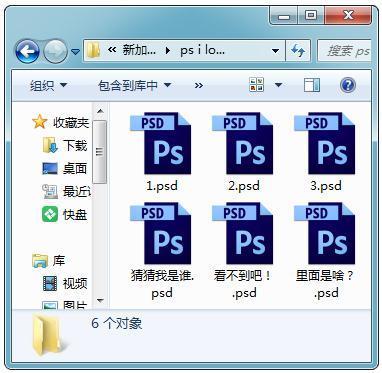Select the 里面是啥？.psd file icon

326,233
